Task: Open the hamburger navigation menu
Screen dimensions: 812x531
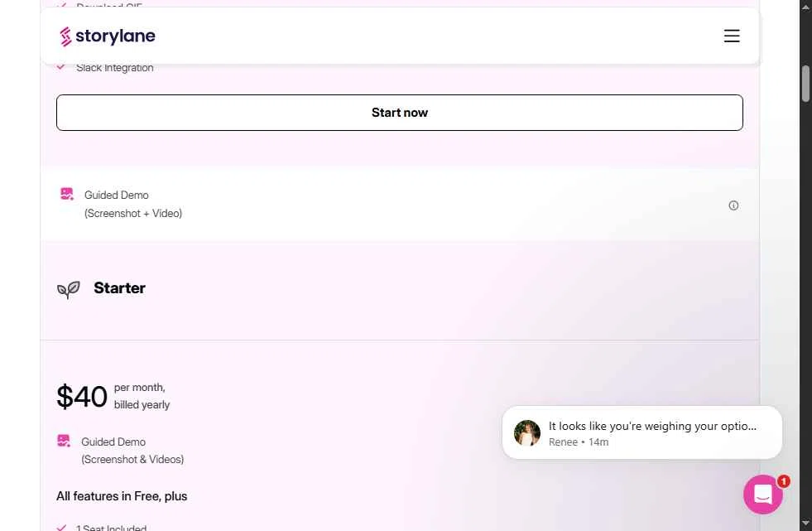Action: (731, 36)
